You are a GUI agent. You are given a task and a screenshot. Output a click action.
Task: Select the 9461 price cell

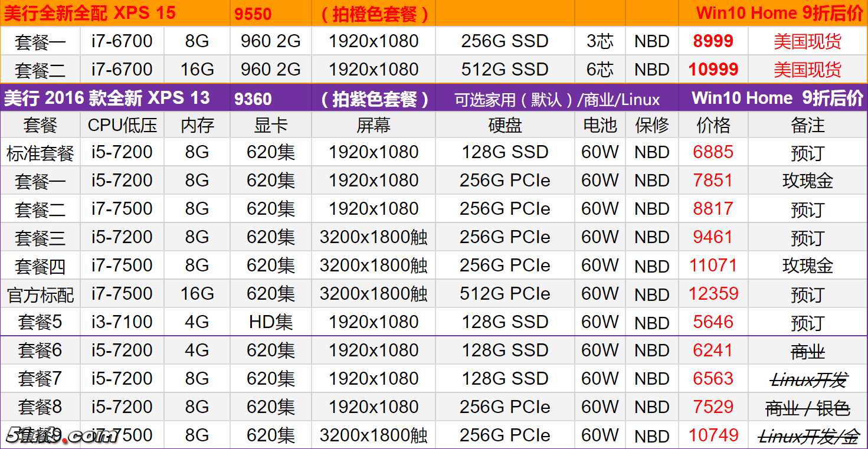click(x=713, y=237)
